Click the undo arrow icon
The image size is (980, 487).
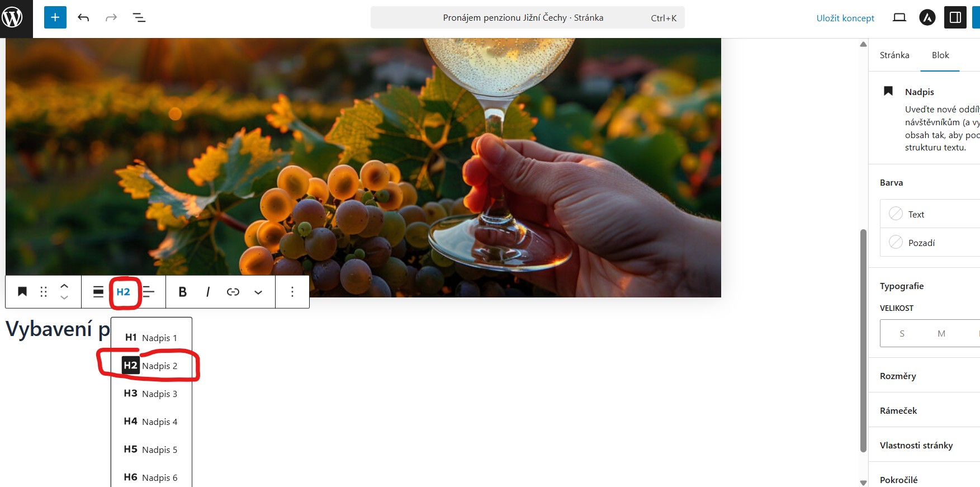pyautogui.click(x=83, y=18)
